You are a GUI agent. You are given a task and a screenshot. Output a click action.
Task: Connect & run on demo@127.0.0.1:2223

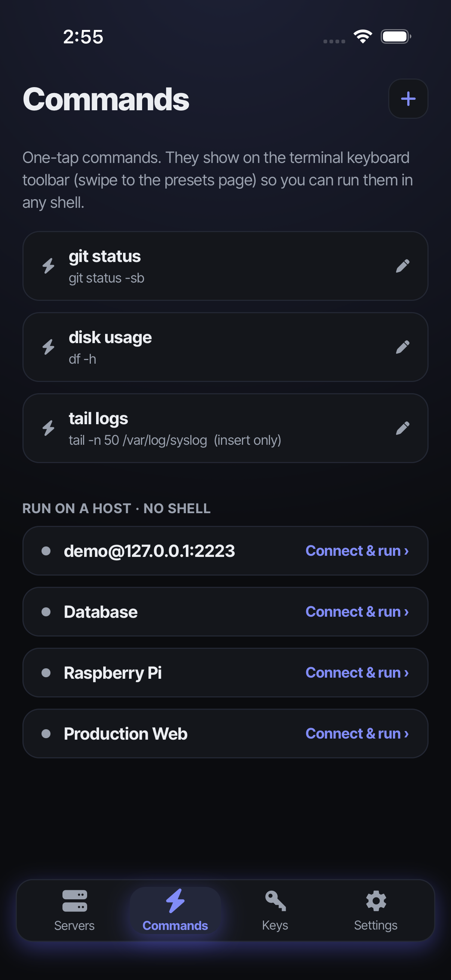[357, 551]
